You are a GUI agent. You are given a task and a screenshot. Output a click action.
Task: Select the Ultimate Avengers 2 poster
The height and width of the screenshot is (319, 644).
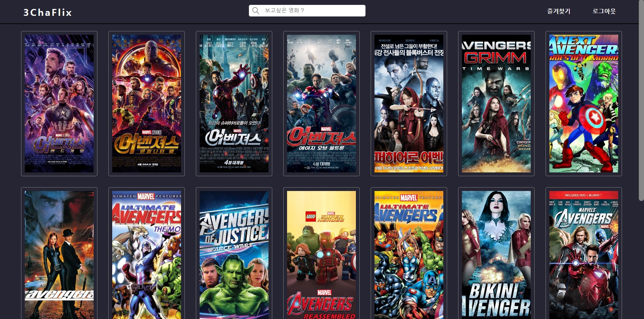point(409,255)
